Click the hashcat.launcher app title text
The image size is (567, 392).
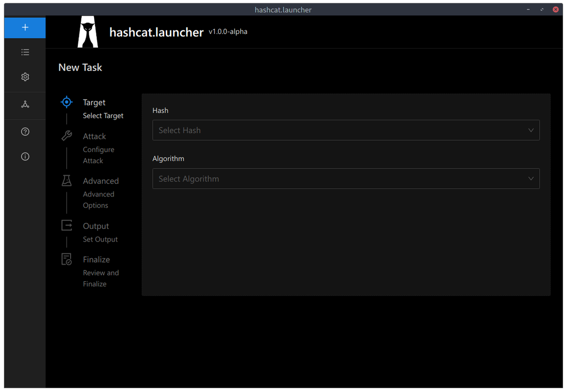[156, 32]
